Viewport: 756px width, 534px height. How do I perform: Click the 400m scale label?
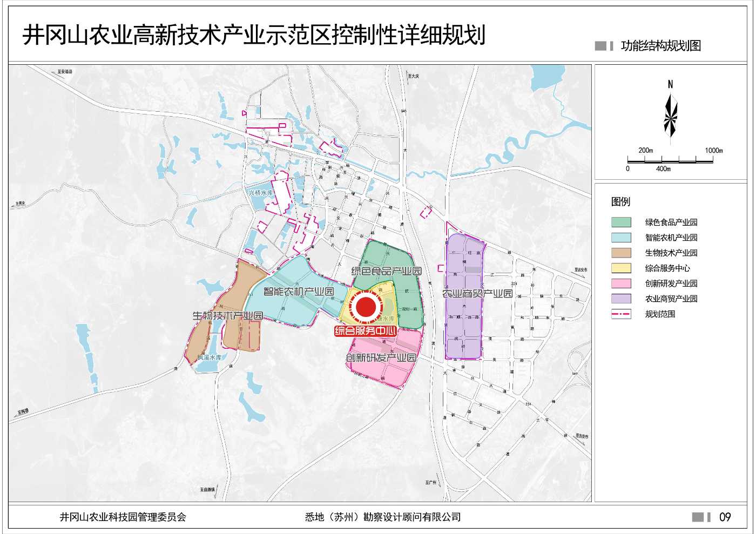pyautogui.click(x=664, y=169)
